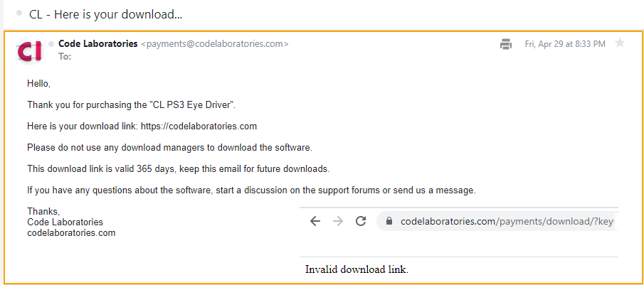This screenshot has width=644, height=285.
Task: Open the https://codelaboratories.com download link
Action: pos(199,127)
